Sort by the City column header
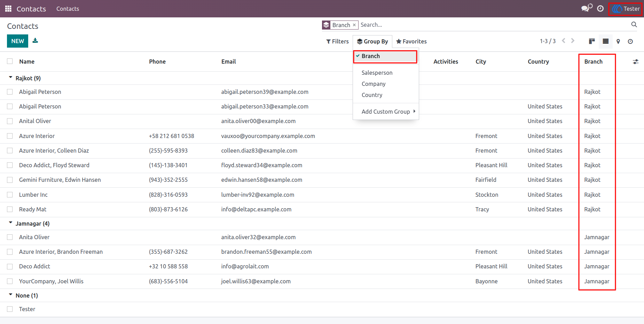 [481, 62]
